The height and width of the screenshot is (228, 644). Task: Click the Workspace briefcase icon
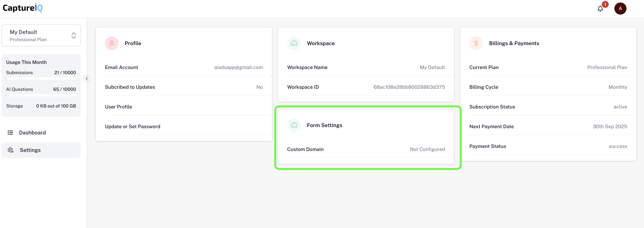point(294,43)
